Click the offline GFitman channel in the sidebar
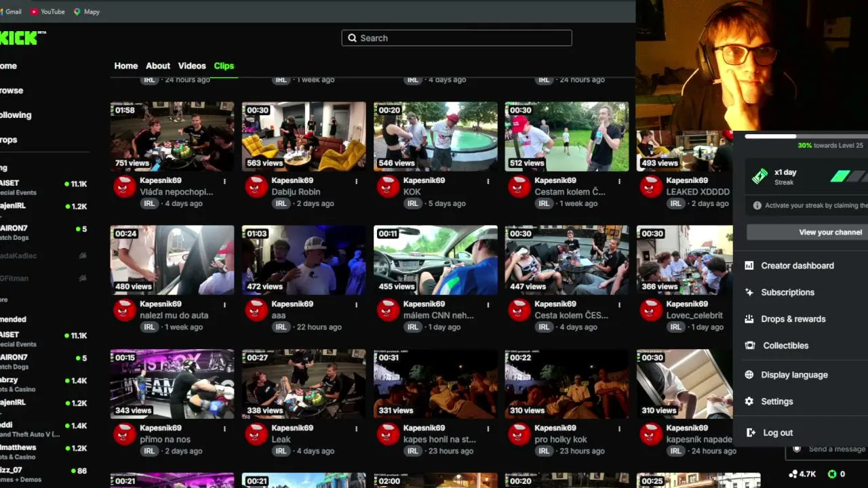This screenshot has width=868, height=488. click(44, 278)
